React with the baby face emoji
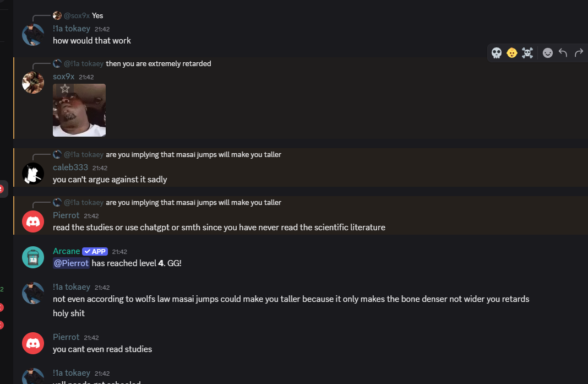The image size is (588, 384). click(512, 53)
